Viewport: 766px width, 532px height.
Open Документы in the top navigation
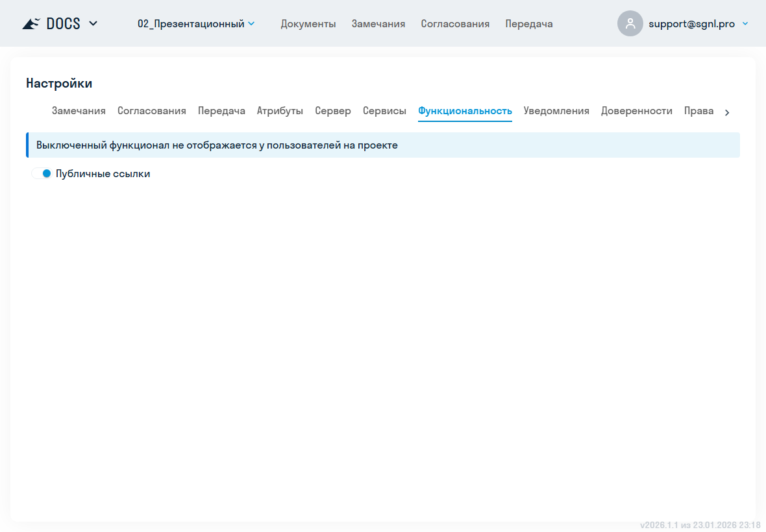pos(308,24)
